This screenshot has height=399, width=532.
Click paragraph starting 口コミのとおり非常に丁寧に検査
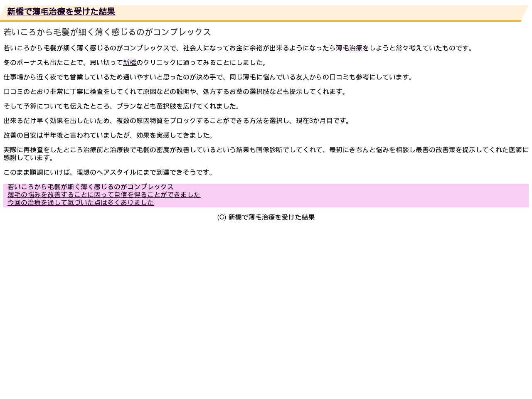(x=176, y=92)
